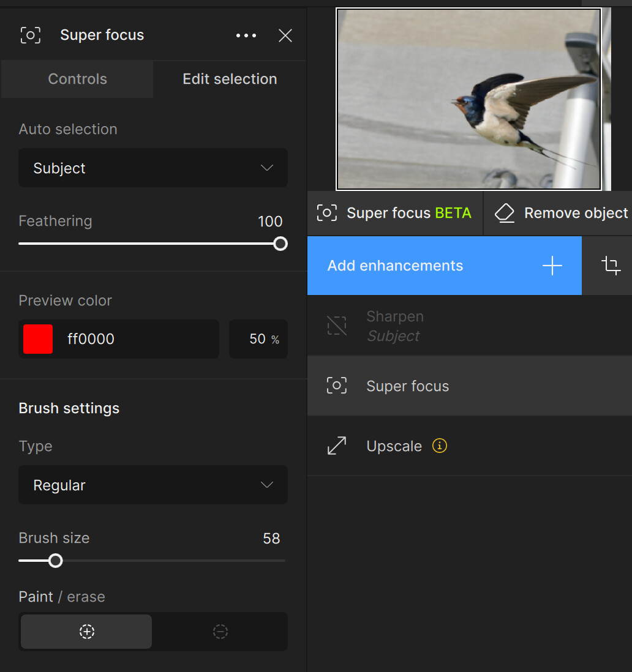Close the Super focus panel

tap(285, 35)
